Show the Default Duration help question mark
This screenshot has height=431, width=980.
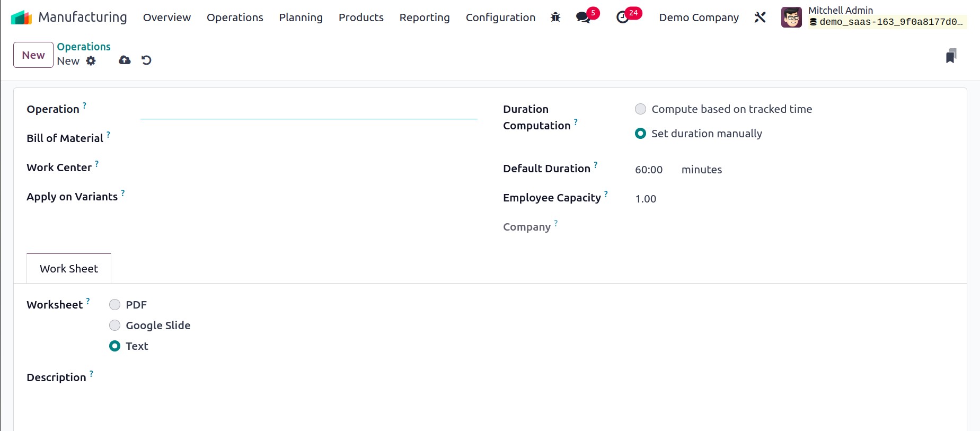click(595, 165)
